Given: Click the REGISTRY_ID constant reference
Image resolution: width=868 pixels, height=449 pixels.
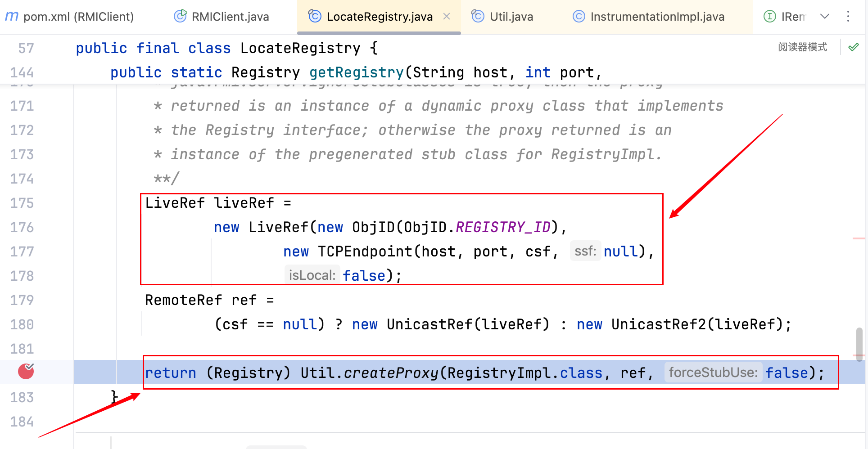Looking at the screenshot, I should [x=503, y=227].
